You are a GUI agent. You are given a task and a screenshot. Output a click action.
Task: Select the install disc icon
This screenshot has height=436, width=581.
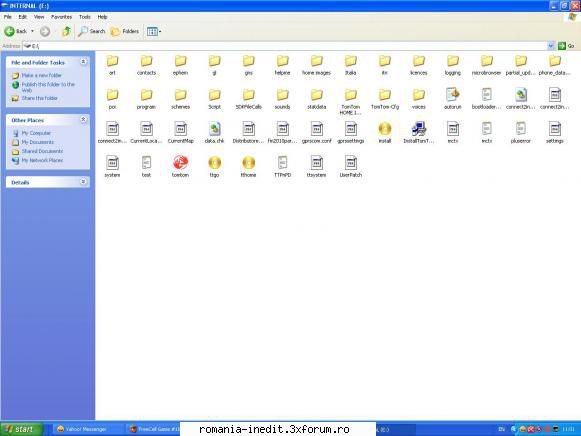coord(385,133)
